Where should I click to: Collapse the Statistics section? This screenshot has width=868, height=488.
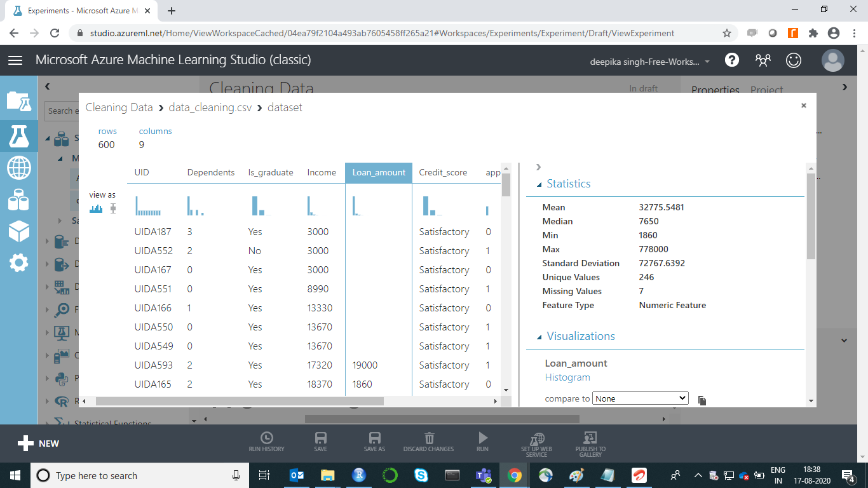point(539,185)
